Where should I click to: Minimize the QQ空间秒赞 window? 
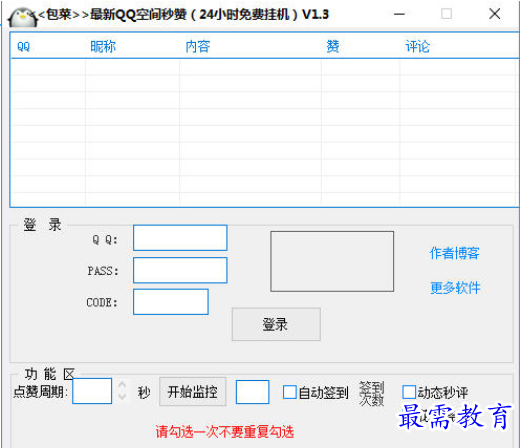(399, 14)
